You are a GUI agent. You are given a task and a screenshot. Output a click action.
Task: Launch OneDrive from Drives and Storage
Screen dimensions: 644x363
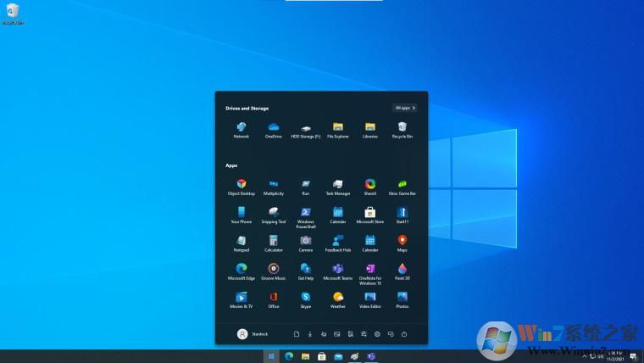[274, 128]
